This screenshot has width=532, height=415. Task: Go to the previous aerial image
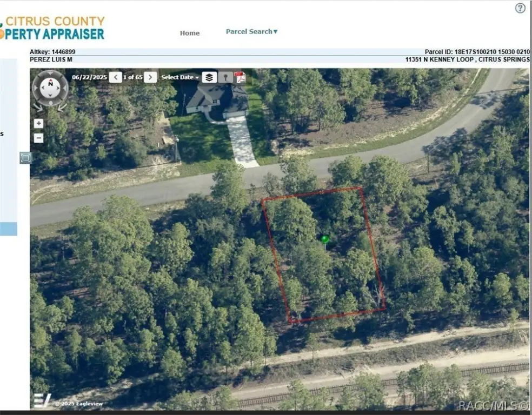point(116,77)
